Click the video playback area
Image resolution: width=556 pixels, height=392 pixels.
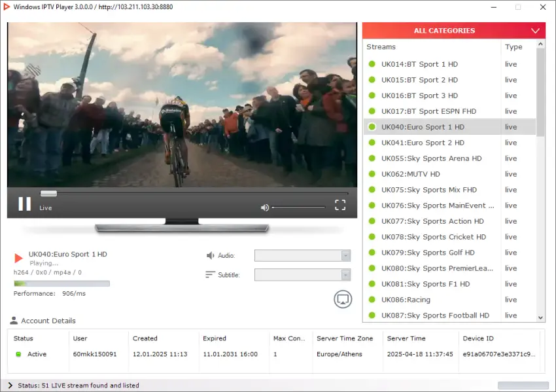(x=182, y=105)
